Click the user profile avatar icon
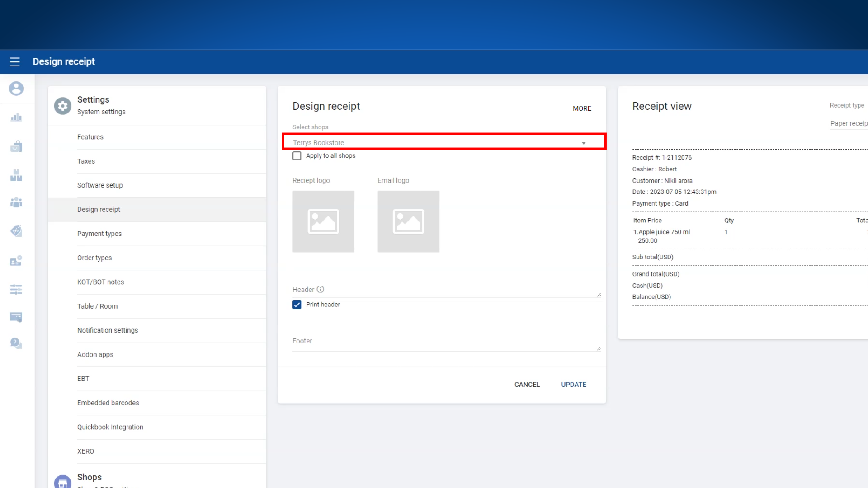Image resolution: width=868 pixels, height=488 pixels. click(16, 89)
